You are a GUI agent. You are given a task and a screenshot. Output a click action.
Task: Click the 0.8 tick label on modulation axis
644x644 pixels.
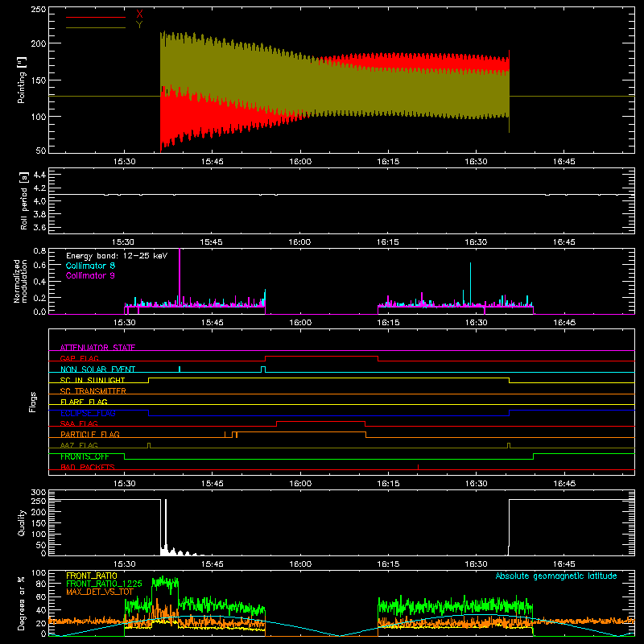39,250
